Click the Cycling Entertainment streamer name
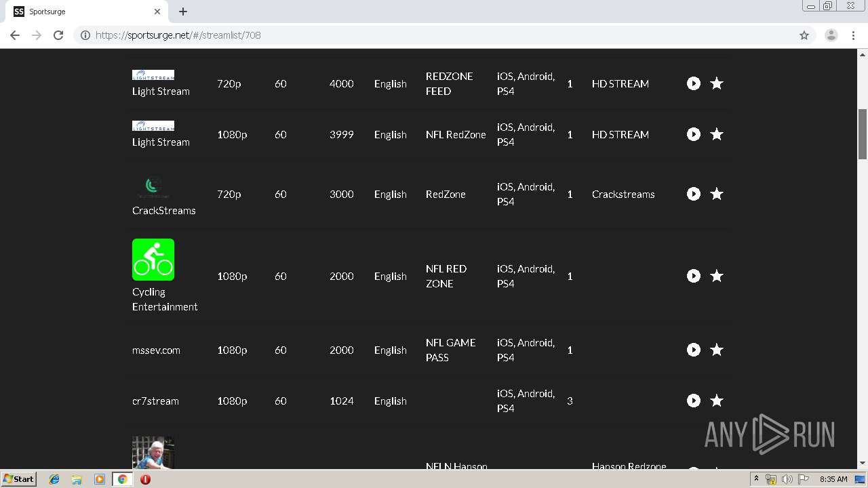This screenshot has height=488, width=868. pos(165,299)
